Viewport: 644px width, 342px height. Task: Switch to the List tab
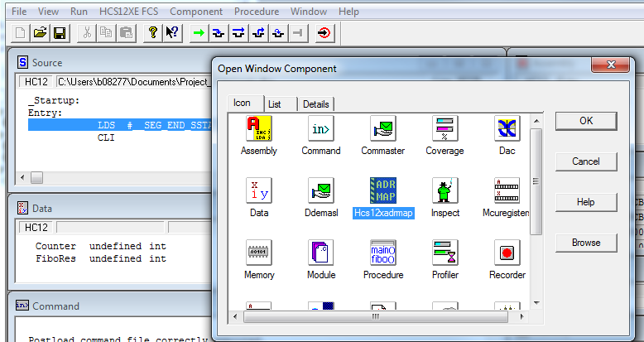(280, 104)
